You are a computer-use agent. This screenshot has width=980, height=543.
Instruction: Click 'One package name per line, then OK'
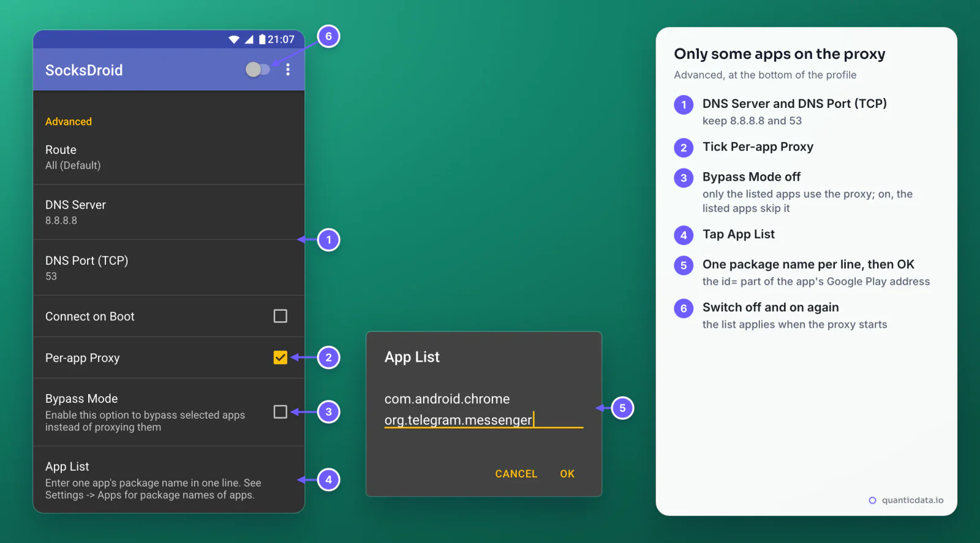[809, 265]
